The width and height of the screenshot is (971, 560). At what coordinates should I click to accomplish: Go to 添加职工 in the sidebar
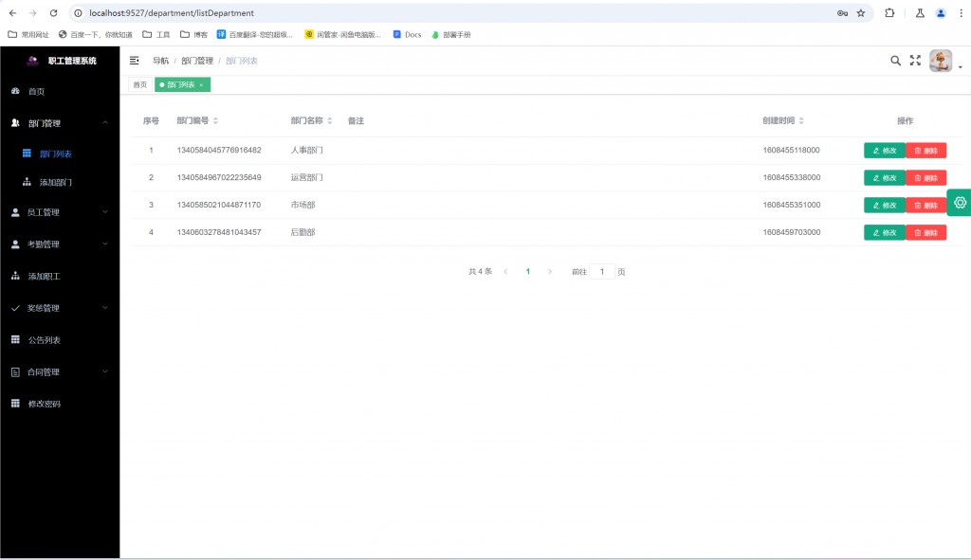click(x=44, y=277)
